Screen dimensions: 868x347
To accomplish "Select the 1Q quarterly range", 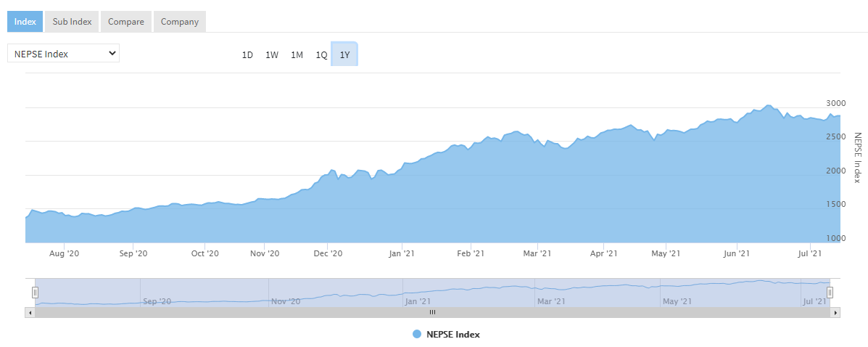I will [x=321, y=54].
